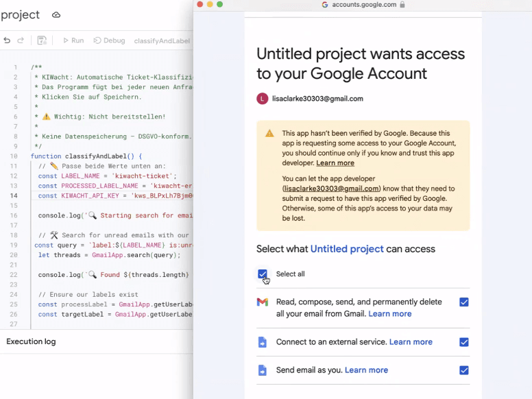This screenshot has height=399, width=532.
Task: Open Learn more for external service permission
Action: pos(411,341)
